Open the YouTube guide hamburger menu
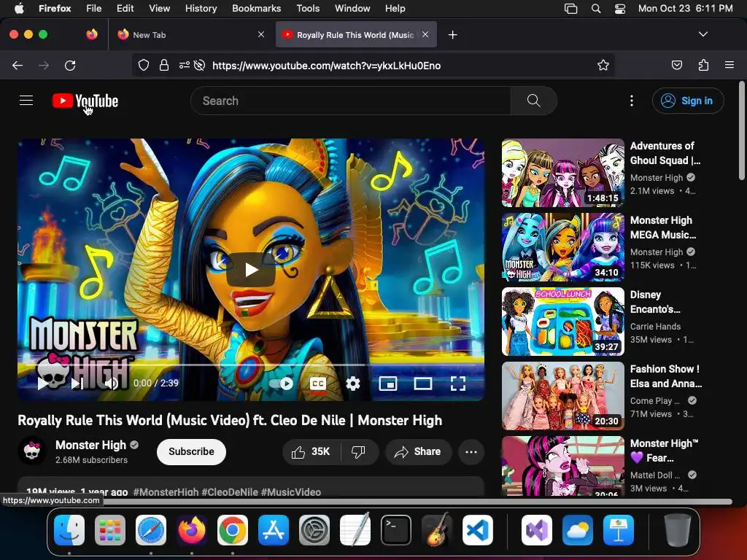This screenshot has height=560, width=747. tap(26, 101)
